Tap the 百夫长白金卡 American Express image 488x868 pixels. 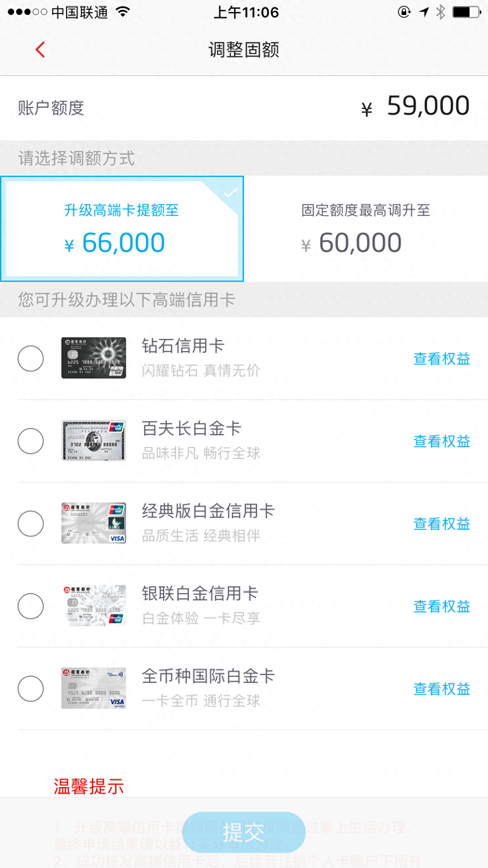pyautogui.click(x=94, y=440)
